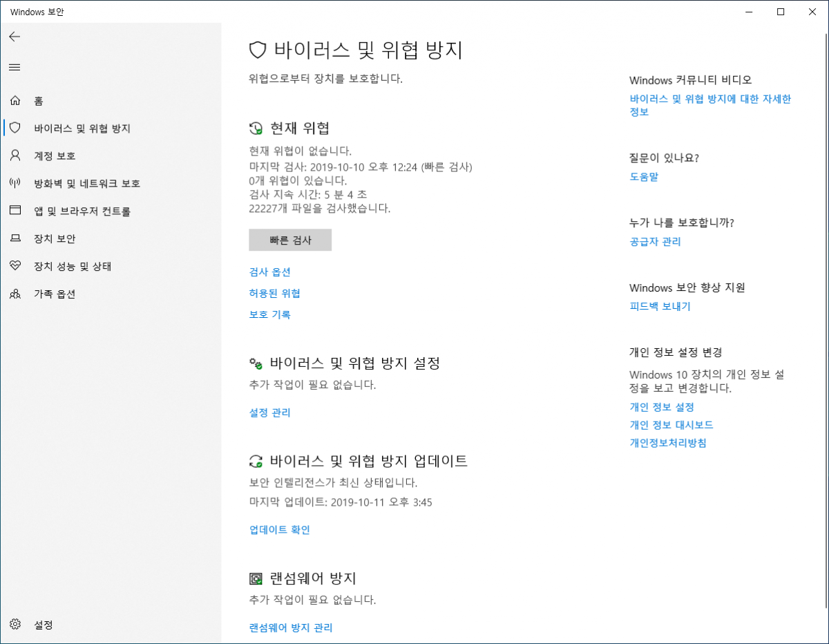Open 설정 관리 link
The width and height of the screenshot is (829, 644).
(x=270, y=413)
